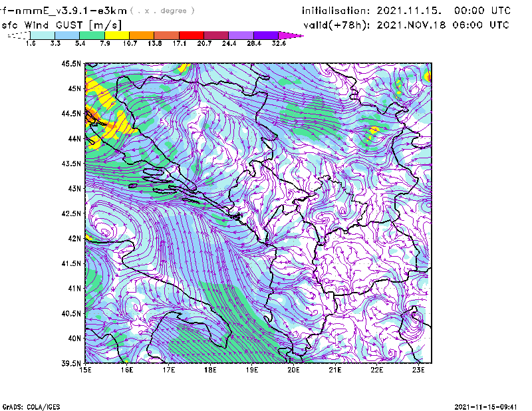
Task: Click the legend value '5.4'
Action: point(80,43)
